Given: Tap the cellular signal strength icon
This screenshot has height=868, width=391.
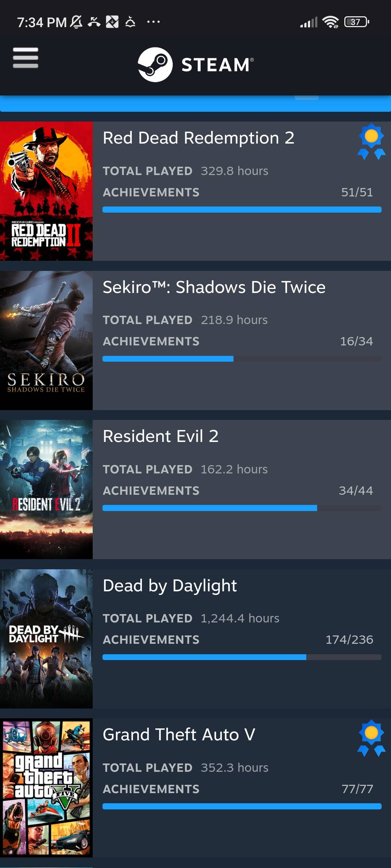Looking at the screenshot, I should pos(308,22).
